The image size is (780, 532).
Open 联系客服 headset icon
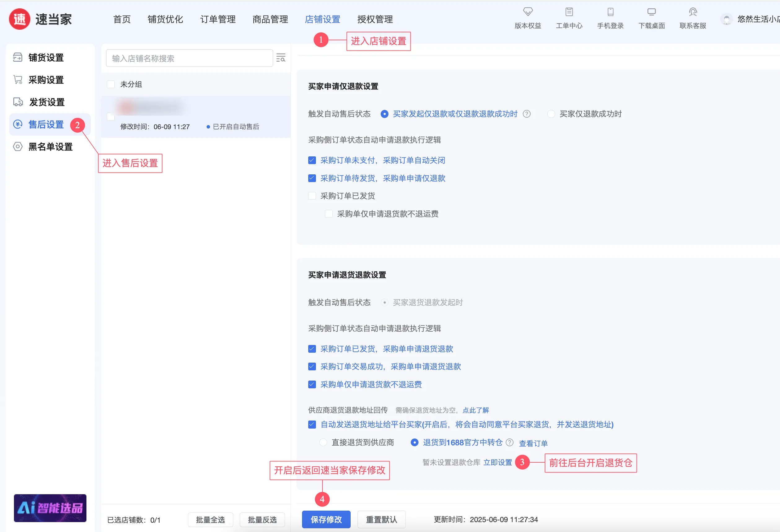pyautogui.click(x=693, y=12)
